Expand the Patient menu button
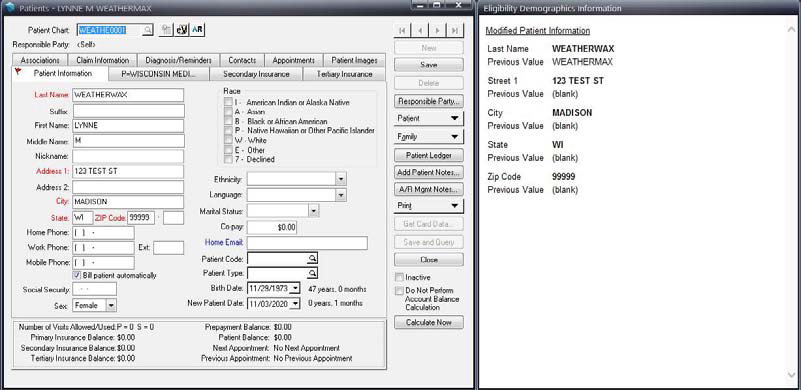The width and height of the screenshot is (801, 390). click(x=429, y=118)
